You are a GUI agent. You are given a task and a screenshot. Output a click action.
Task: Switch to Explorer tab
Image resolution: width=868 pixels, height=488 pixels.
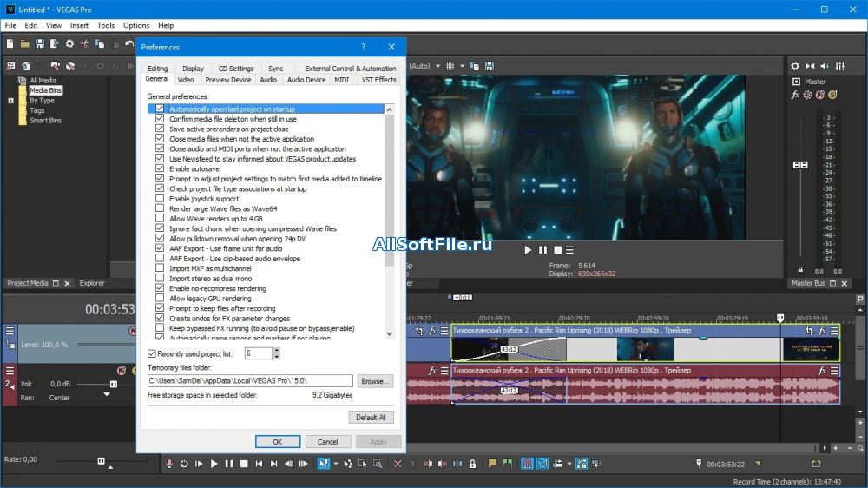point(92,283)
